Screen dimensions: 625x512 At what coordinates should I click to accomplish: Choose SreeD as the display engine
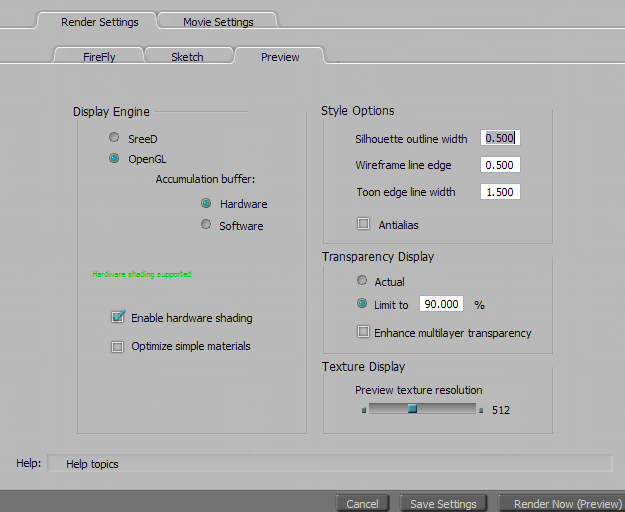115,137
